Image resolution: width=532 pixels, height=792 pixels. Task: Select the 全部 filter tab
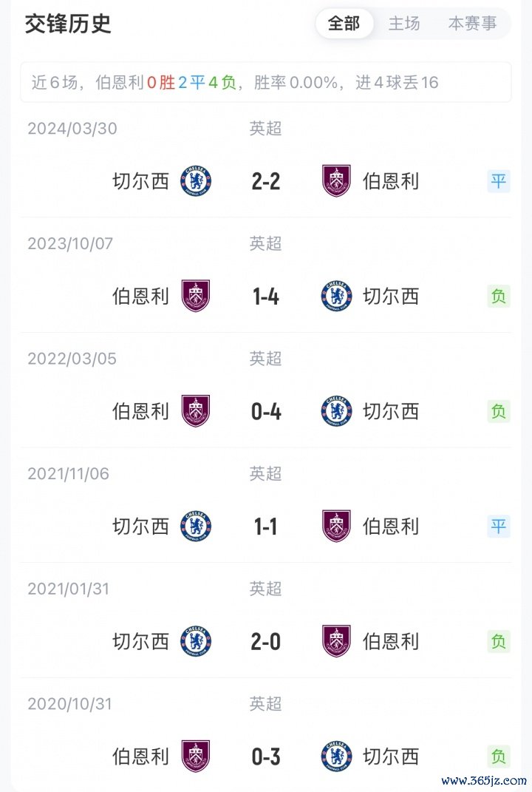(344, 24)
